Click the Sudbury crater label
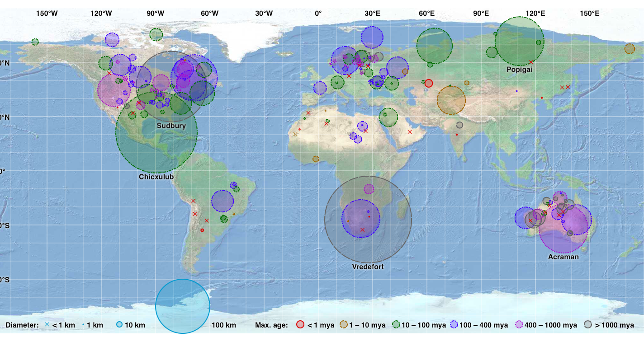Screen dimensions: 644x337 pos(171,126)
